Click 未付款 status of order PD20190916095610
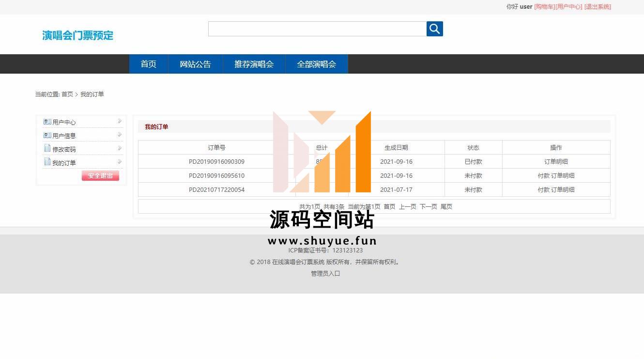 tap(473, 176)
